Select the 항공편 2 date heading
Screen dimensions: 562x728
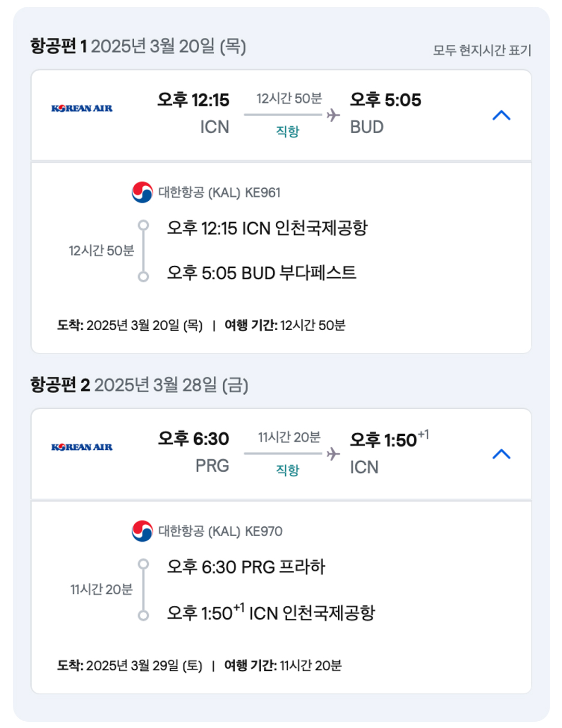[x=139, y=385]
